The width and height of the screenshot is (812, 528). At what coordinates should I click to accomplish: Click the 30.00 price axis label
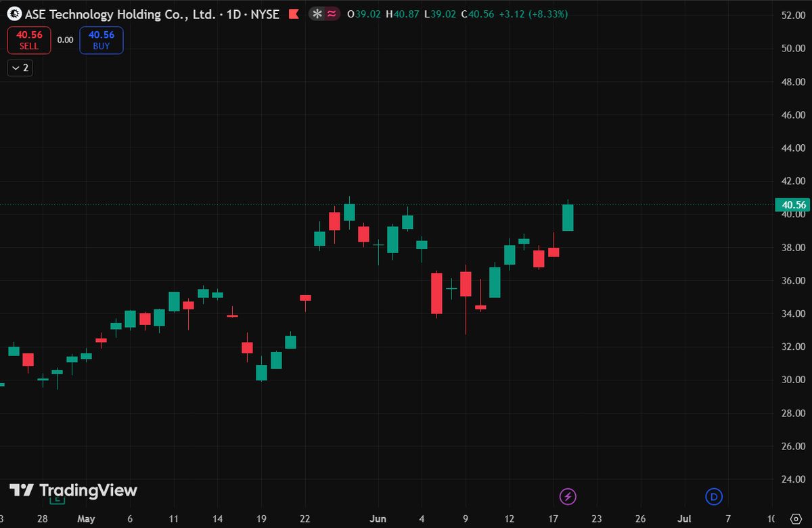[x=792, y=380]
